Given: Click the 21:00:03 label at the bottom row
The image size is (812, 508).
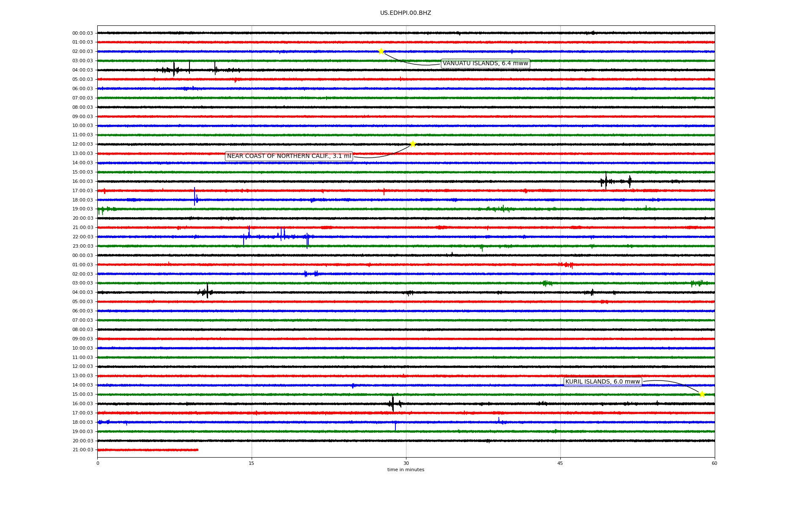Looking at the screenshot, I should 82,450.
